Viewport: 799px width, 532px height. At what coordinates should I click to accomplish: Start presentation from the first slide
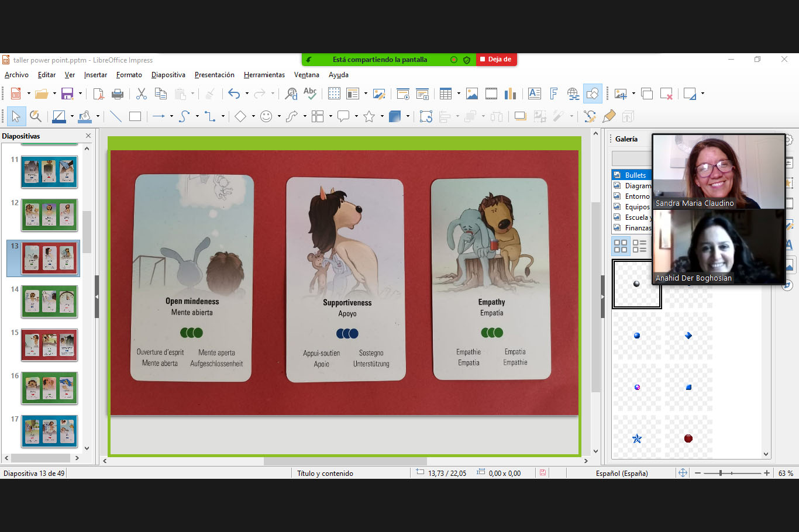[x=403, y=94]
